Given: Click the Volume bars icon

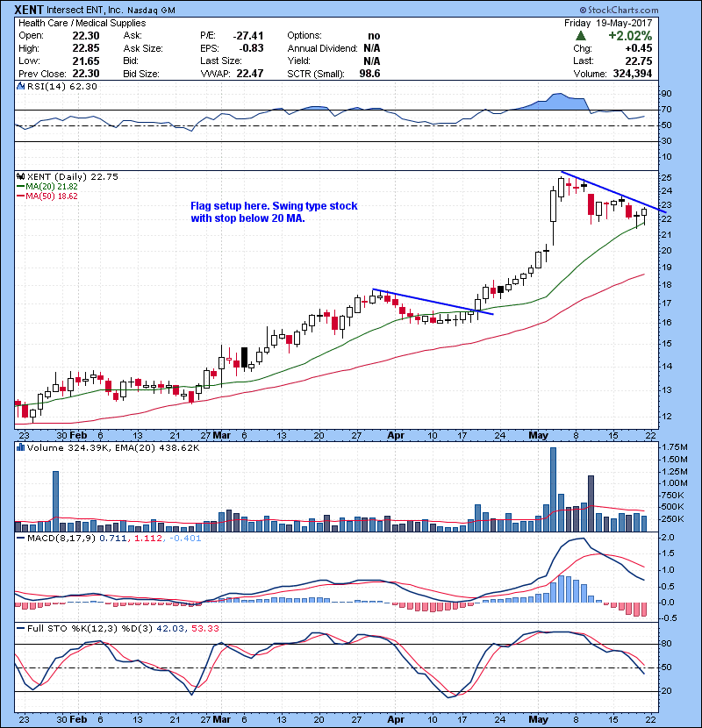Looking at the screenshot, I should click(20, 447).
